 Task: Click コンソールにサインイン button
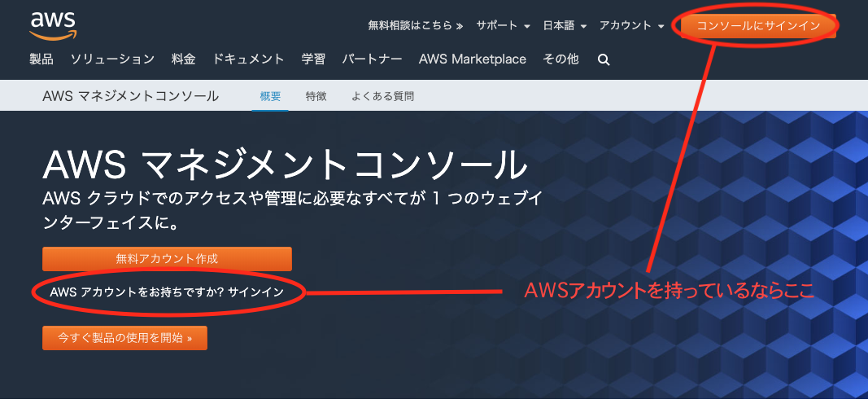[758, 25]
